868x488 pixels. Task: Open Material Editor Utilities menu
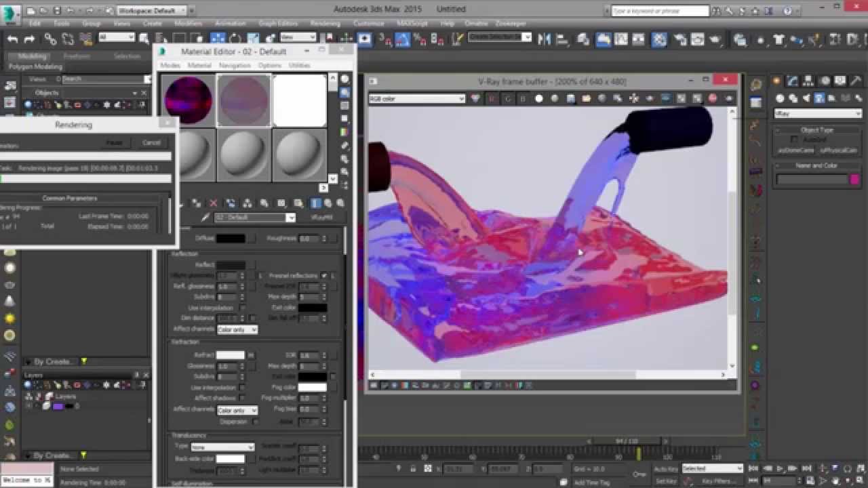(299, 65)
